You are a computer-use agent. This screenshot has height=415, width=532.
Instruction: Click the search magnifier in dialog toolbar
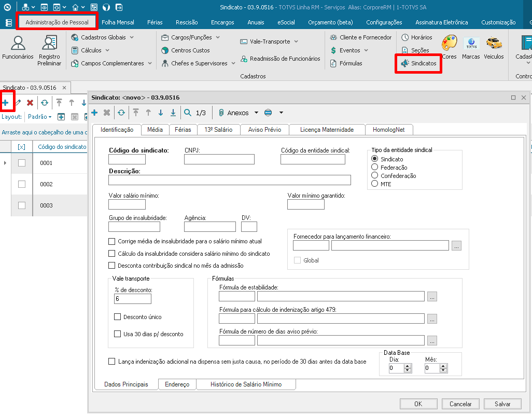pos(188,113)
